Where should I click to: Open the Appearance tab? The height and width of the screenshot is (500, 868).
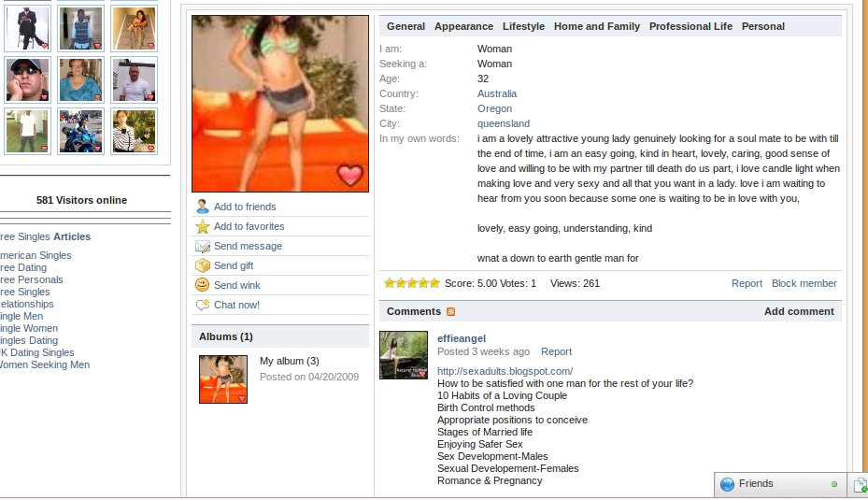[463, 26]
